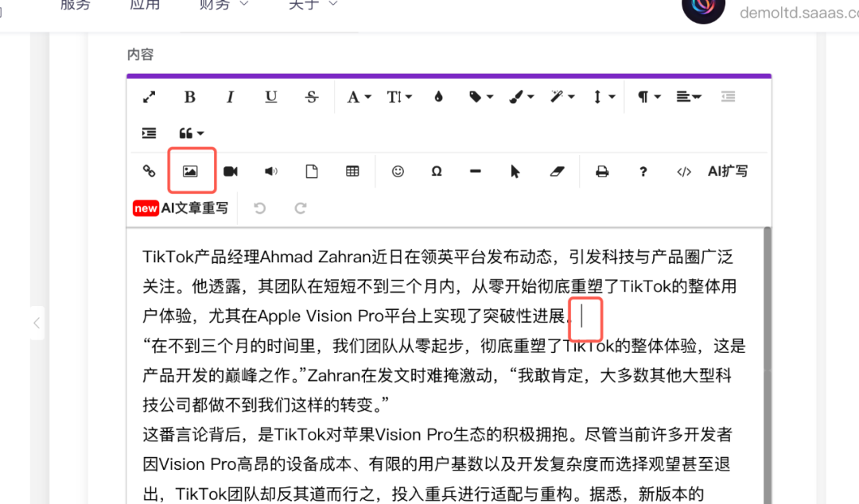
Task: Collapse the left sidebar arrow
Action: (x=37, y=323)
